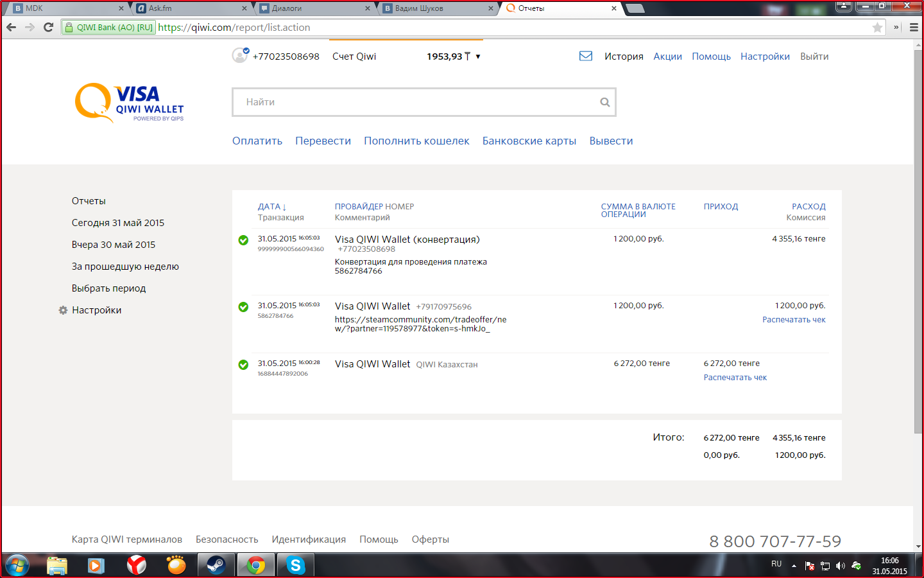Open Карта QIWI терминалов footer link
The height and width of the screenshot is (578, 924).
coord(127,539)
